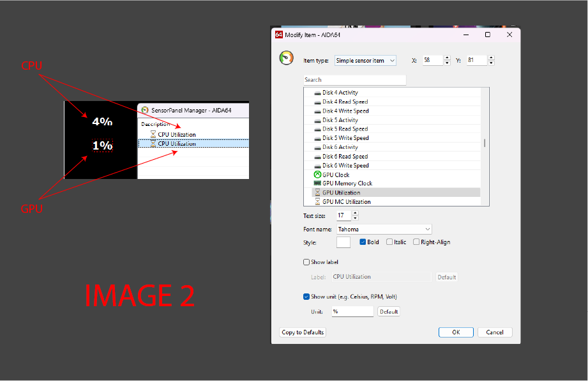Click hourglass icon beside GPU Utilization
Viewport: 588px width, 381px height.
318,192
